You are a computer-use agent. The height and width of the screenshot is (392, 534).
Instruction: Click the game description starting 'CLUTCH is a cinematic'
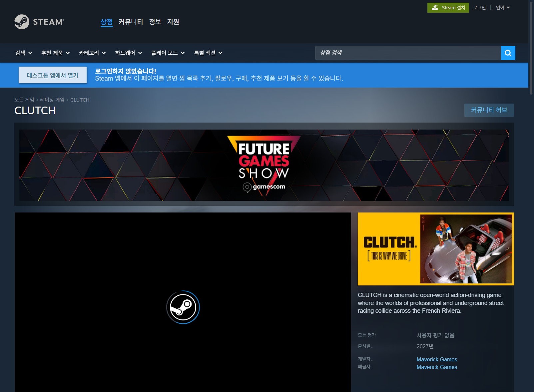[431, 303]
